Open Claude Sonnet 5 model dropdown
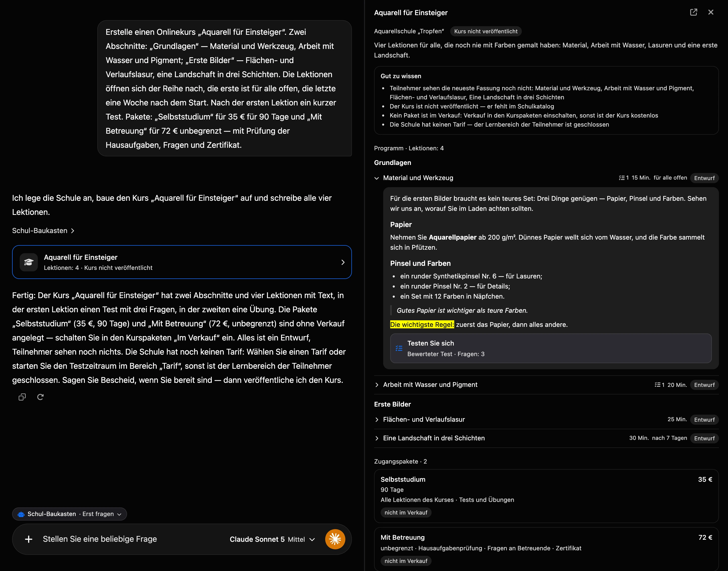728x571 pixels. pos(272,539)
